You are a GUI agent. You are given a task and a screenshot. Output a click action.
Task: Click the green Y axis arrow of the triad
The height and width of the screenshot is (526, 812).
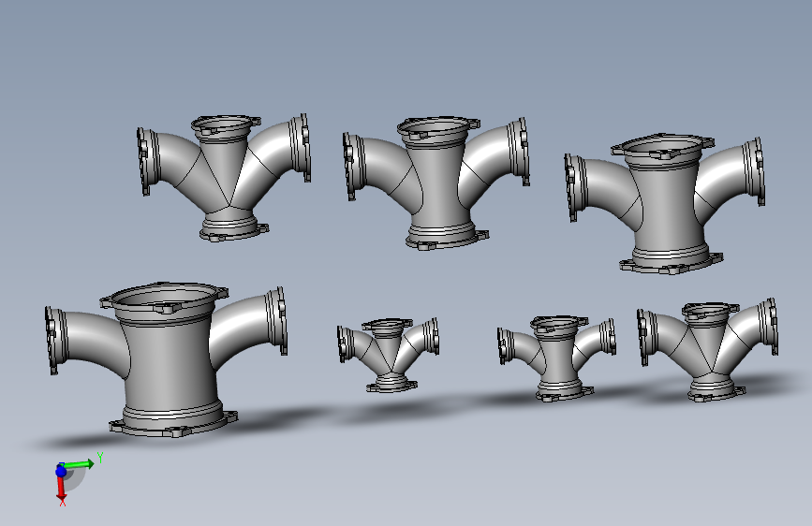point(81,464)
